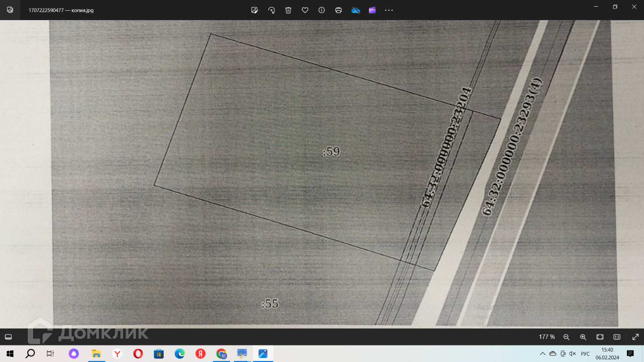The image size is (644, 362).
Task: Click the 177 % zoom level
Action: coord(547,337)
